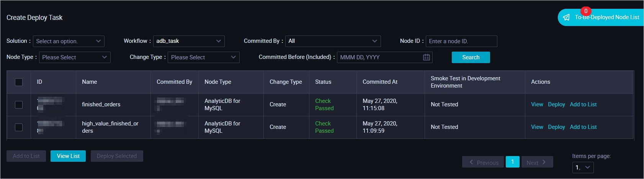This screenshot has width=644, height=179.
Task: Toggle the select-all header checkbox
Action: point(19,82)
